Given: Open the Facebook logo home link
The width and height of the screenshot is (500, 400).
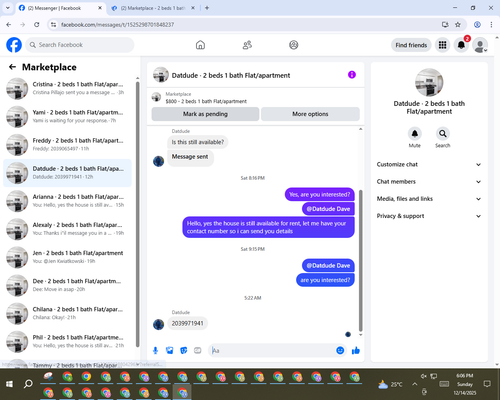Looking at the screenshot, I should (x=14, y=45).
